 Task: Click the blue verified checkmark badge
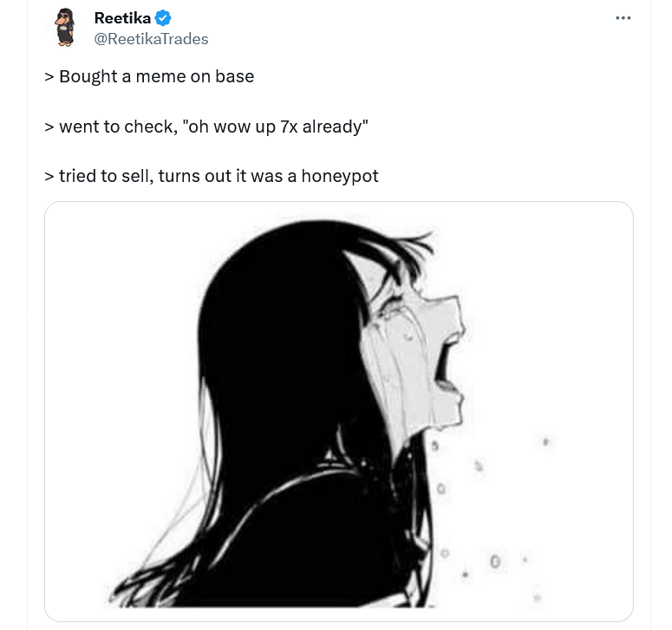(x=163, y=18)
